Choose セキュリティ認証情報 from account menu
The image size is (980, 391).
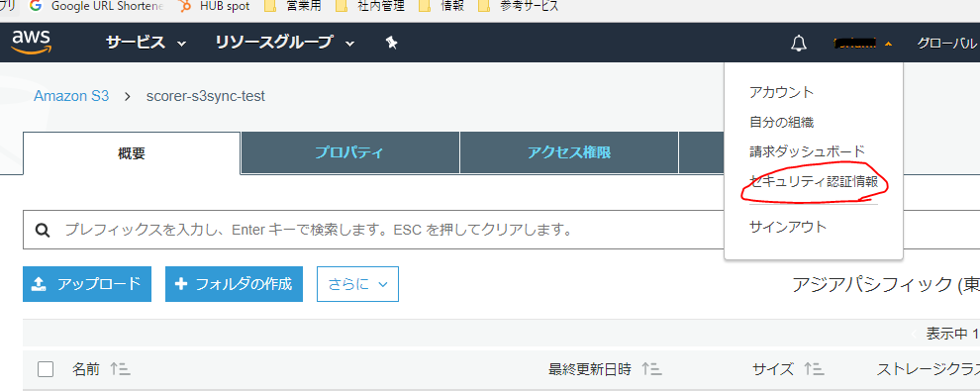[x=813, y=182]
